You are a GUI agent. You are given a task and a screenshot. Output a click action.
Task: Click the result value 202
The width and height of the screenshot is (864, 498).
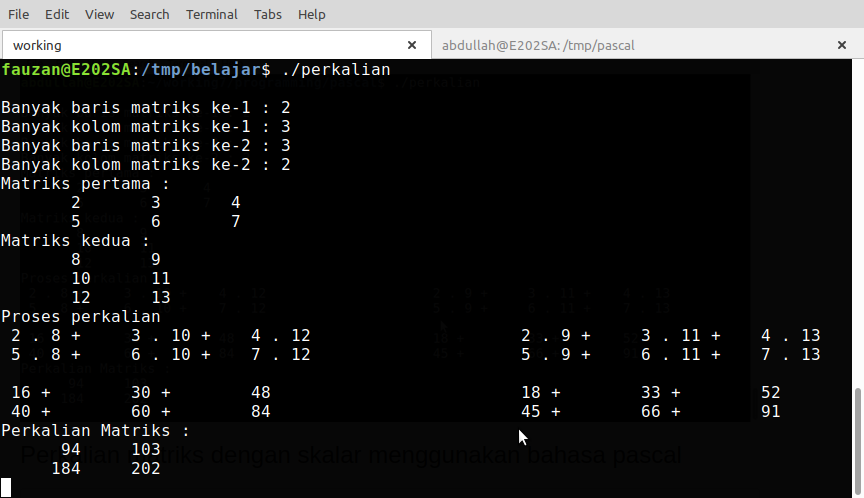tap(145, 469)
